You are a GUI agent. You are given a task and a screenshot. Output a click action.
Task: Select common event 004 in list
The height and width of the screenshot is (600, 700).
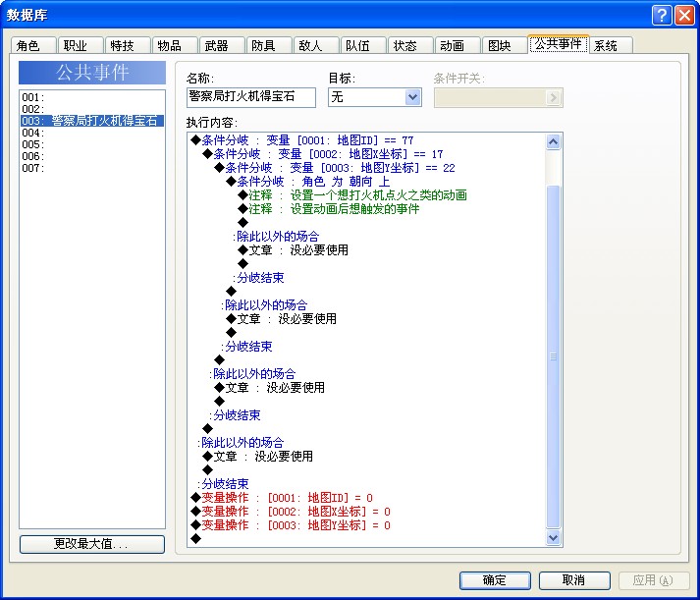92,133
